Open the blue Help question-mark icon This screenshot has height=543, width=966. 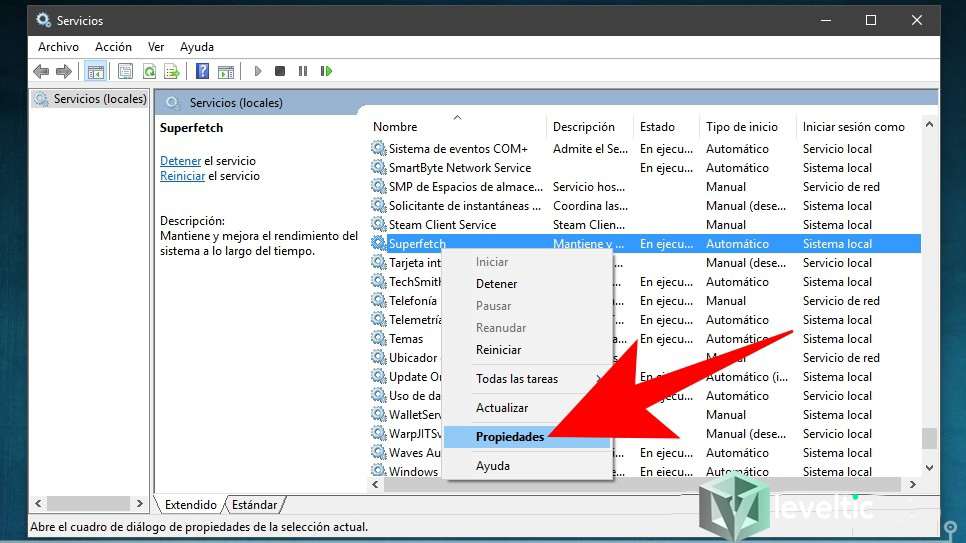tap(202, 71)
